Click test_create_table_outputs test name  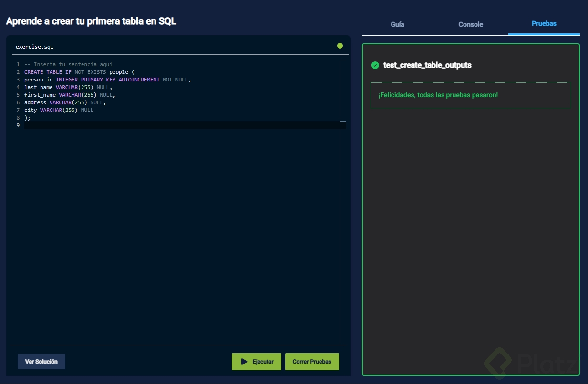(x=427, y=65)
